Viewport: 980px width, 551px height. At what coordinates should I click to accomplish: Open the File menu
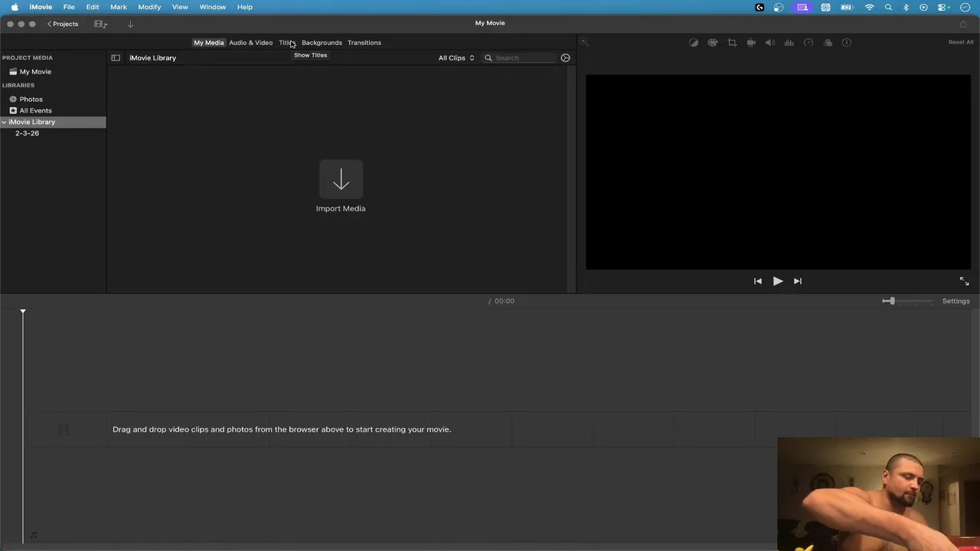click(69, 7)
